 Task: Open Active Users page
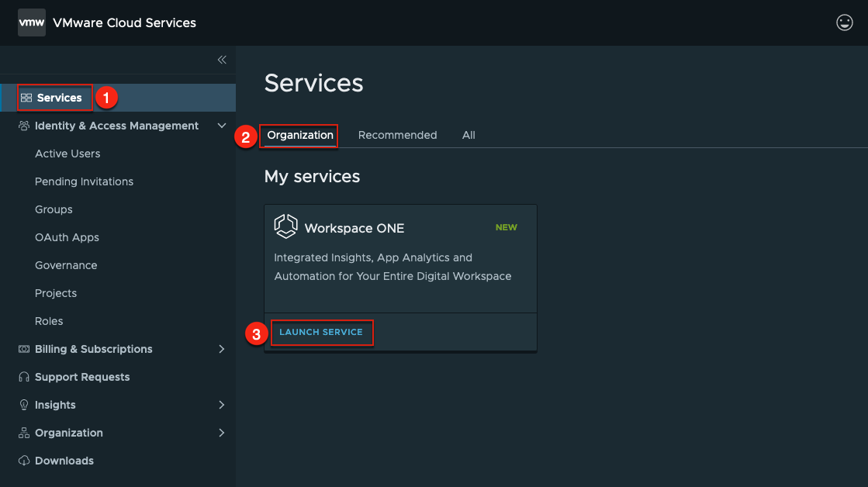click(x=67, y=154)
